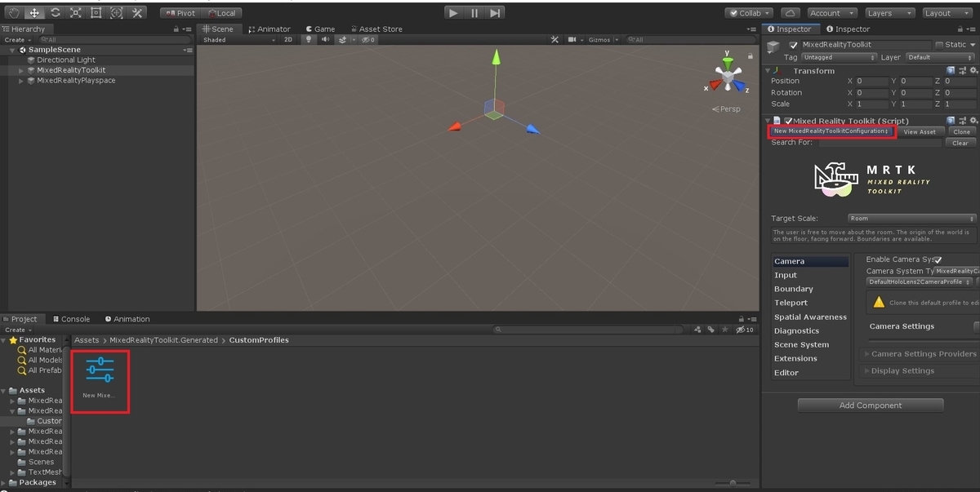Enable the Static checkbox
This screenshot has height=492, width=980.
pyautogui.click(x=939, y=45)
